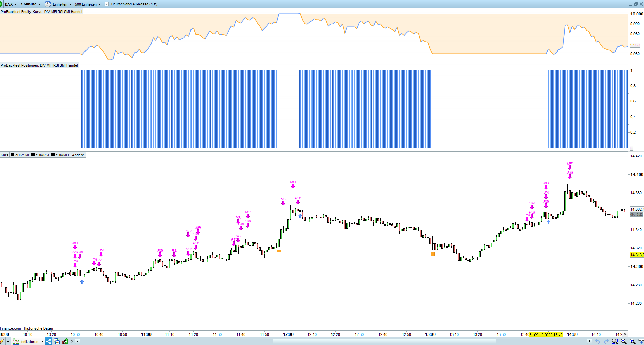
Task: Expand the Indikatoren dropdown arrow
Action: 42,341
